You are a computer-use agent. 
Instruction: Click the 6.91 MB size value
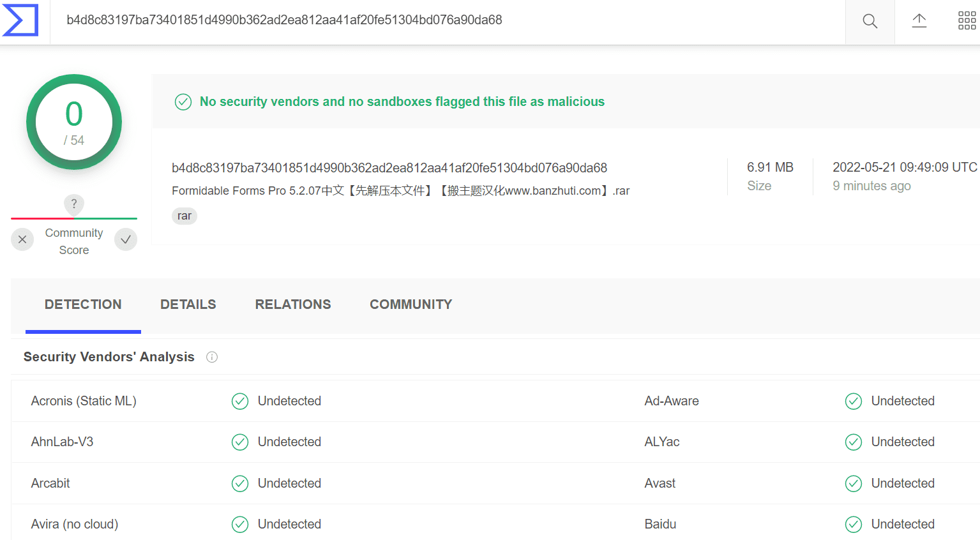pyautogui.click(x=770, y=167)
